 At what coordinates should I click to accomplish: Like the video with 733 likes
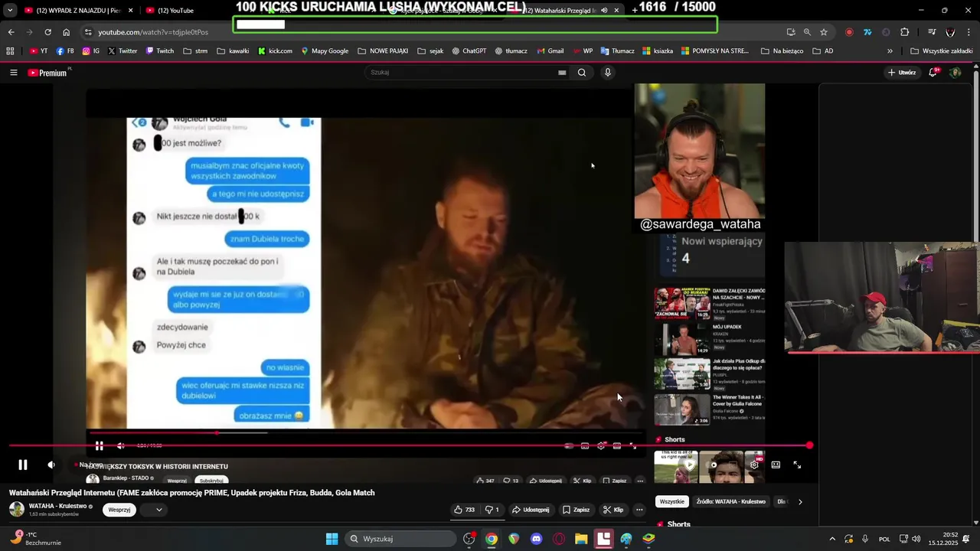[464, 510]
